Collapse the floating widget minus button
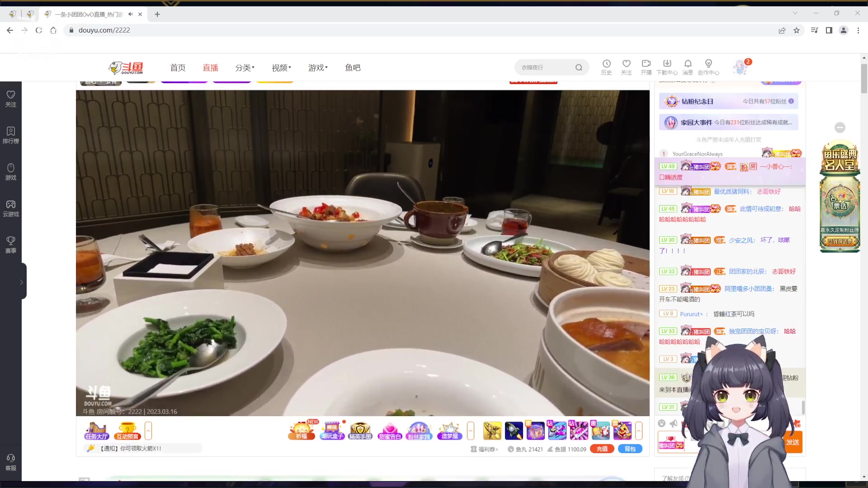The height and width of the screenshot is (488, 868). pyautogui.click(x=840, y=127)
